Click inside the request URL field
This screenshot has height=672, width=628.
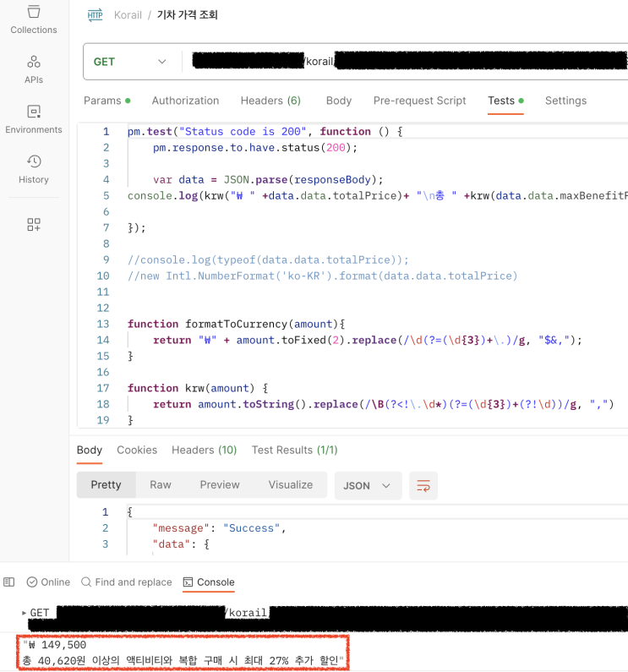point(405,62)
